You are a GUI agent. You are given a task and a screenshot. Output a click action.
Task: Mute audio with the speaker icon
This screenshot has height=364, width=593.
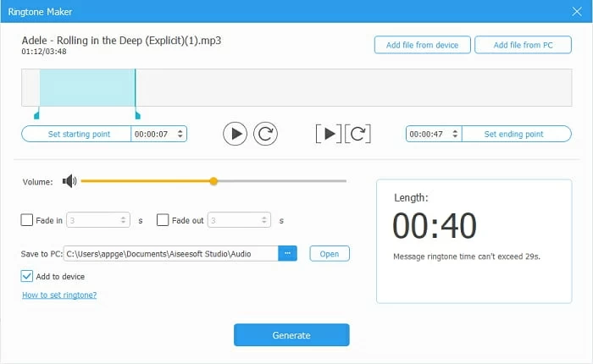pos(69,180)
